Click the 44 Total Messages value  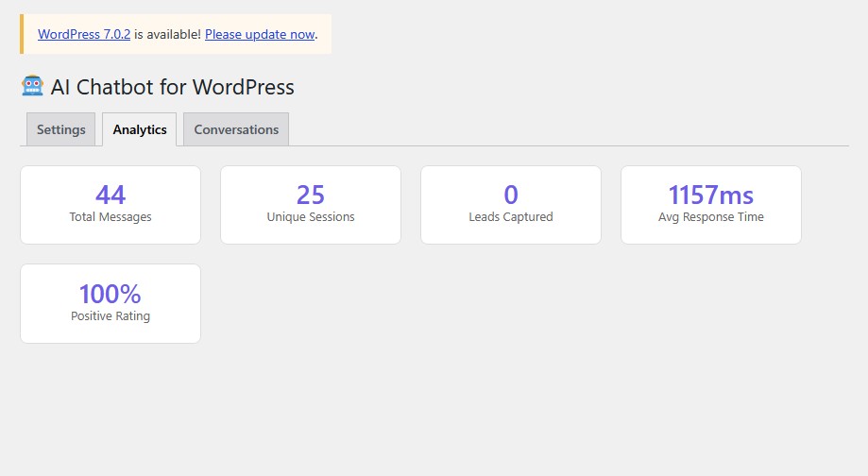point(111,195)
